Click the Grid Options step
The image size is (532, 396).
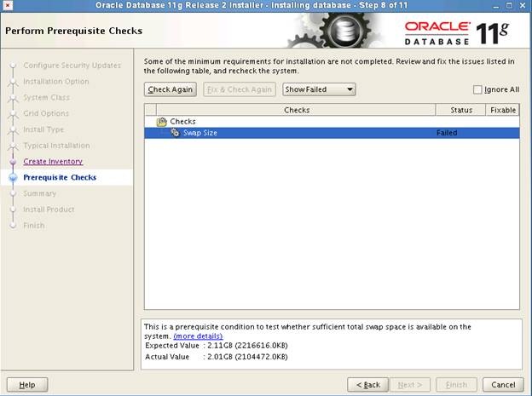click(46, 113)
